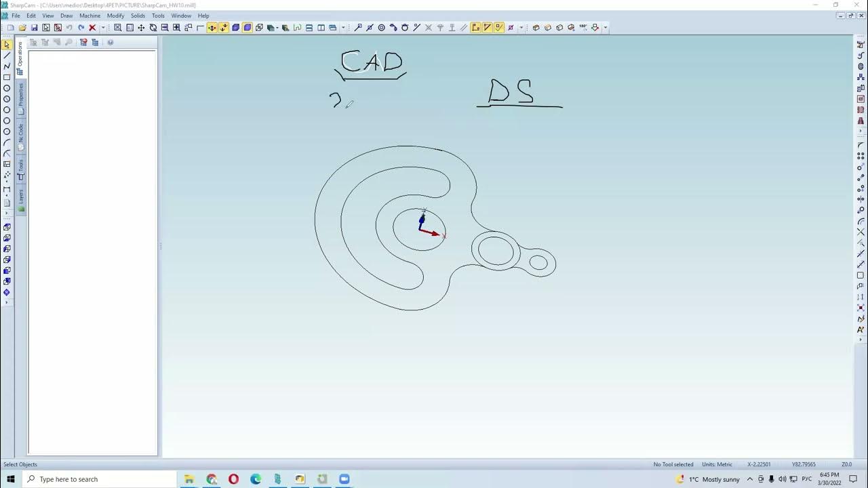Open the view toolbar overflow dropdown arrow
This screenshot has width=868, height=488.
click(x=343, y=28)
